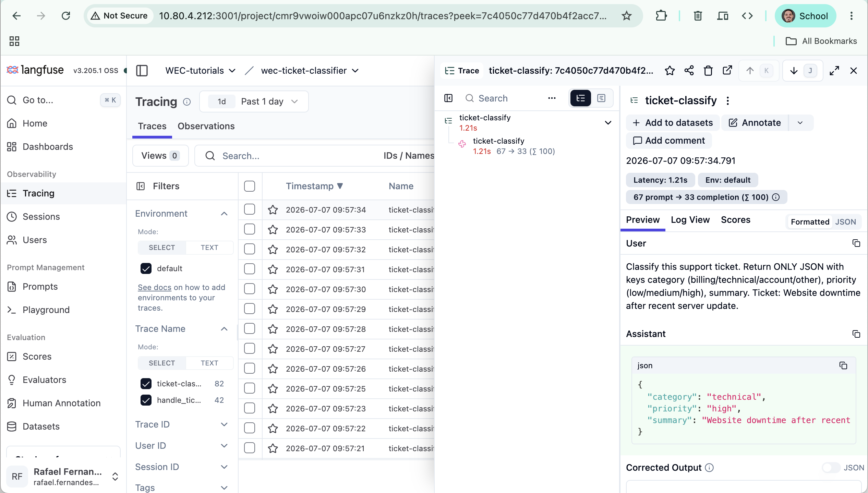
Task: Open the Past 1 day range dropdown
Action: point(254,101)
